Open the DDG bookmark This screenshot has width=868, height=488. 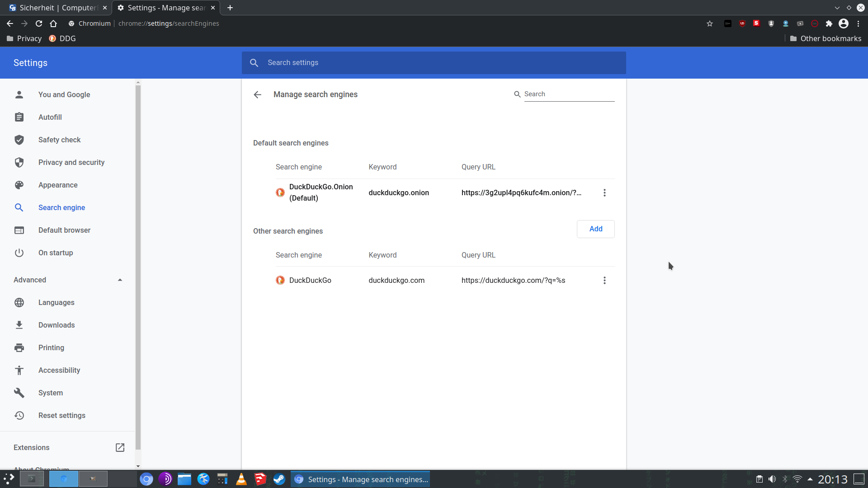coord(62,38)
